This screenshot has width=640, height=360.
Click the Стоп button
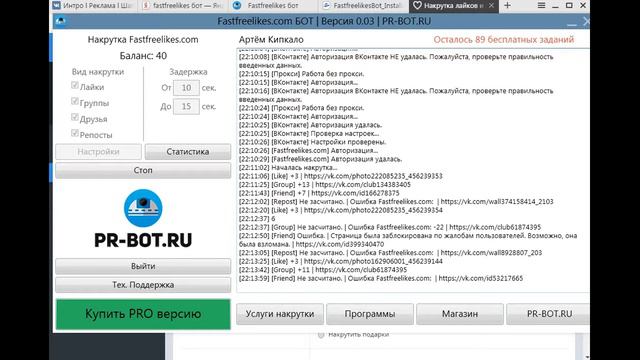[143, 170]
